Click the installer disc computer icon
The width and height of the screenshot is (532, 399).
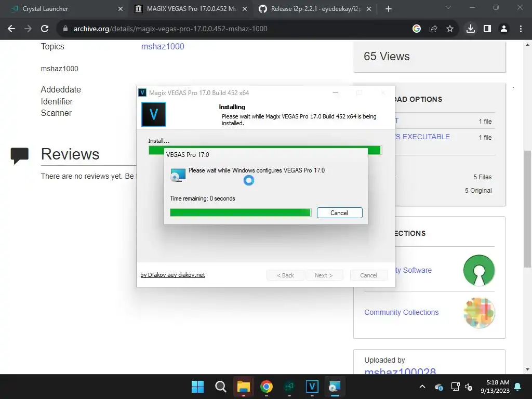[x=178, y=175]
